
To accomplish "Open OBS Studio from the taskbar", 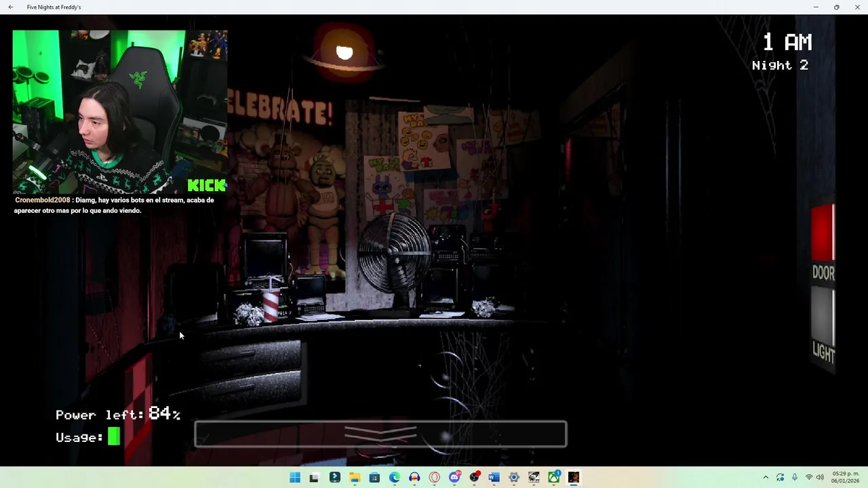I will 475,478.
